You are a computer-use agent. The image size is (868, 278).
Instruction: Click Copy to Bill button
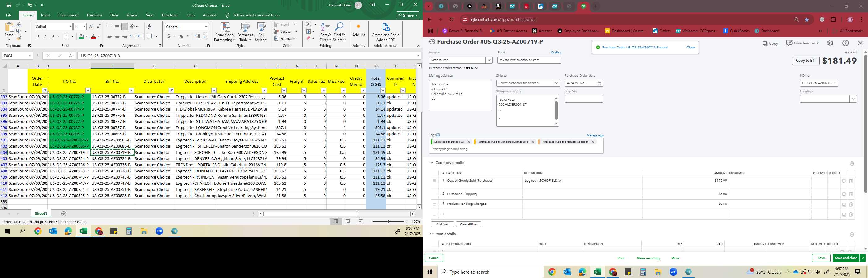click(x=805, y=61)
